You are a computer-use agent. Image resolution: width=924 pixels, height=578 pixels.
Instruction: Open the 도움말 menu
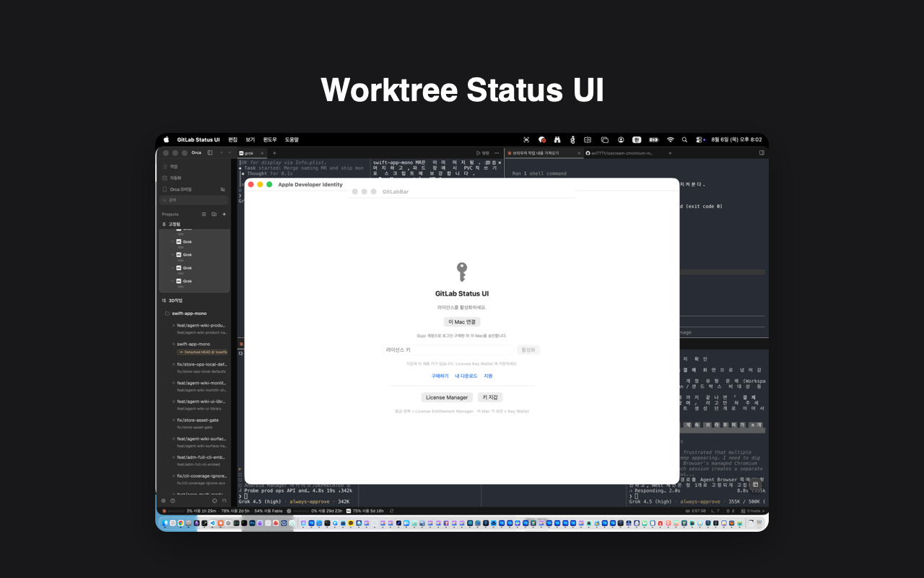(x=292, y=139)
